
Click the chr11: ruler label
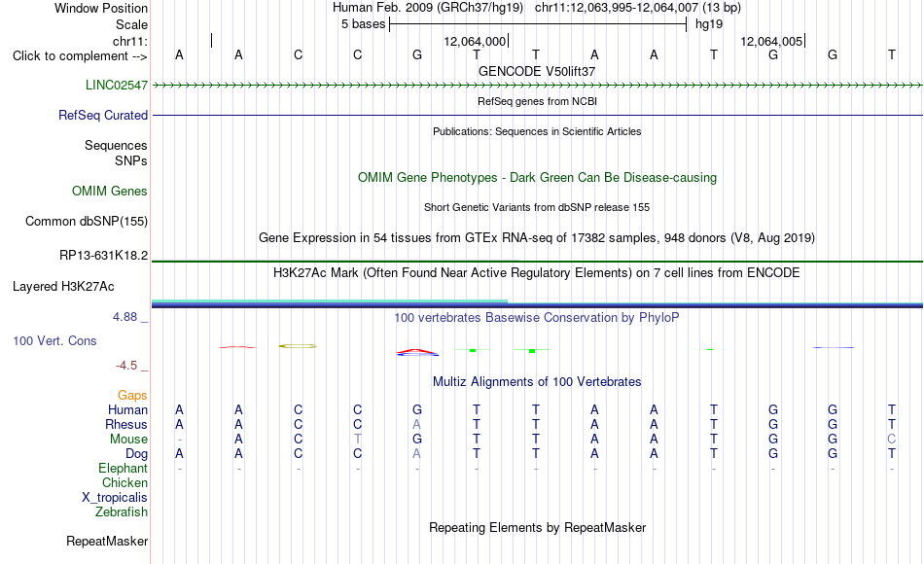(130, 41)
